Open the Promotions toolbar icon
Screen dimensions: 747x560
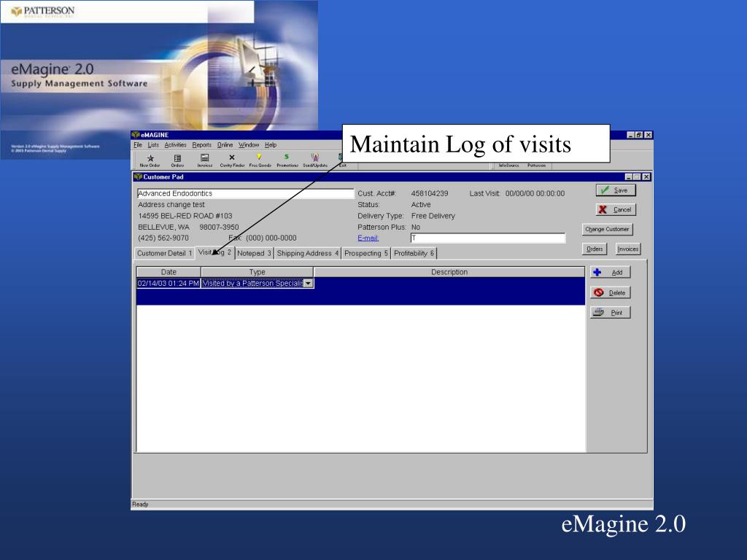tap(287, 160)
